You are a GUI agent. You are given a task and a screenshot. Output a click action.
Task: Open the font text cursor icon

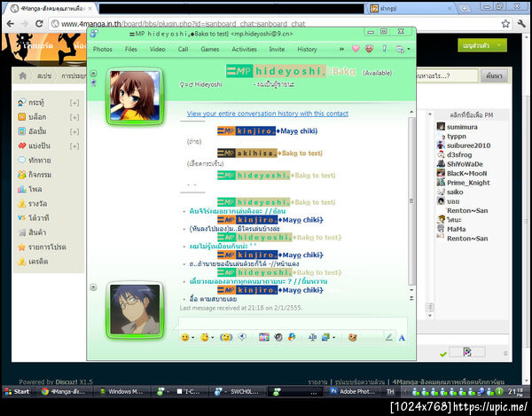[312, 337]
